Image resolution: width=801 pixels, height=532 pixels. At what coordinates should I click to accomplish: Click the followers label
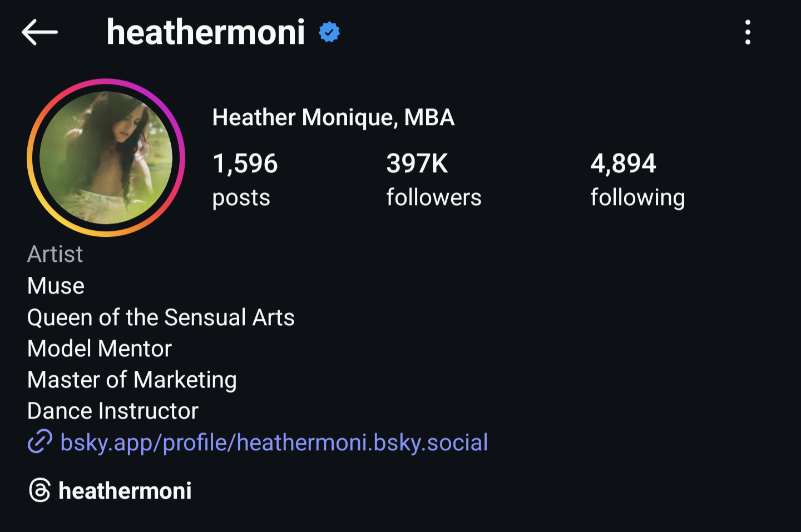click(434, 198)
